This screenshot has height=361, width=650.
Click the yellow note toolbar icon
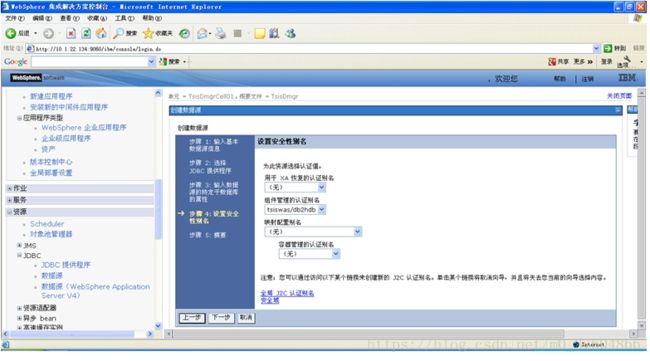260,34
